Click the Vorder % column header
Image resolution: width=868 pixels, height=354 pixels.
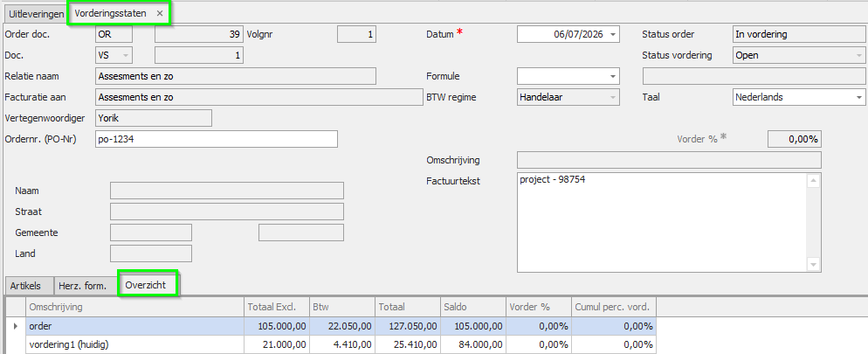click(539, 307)
